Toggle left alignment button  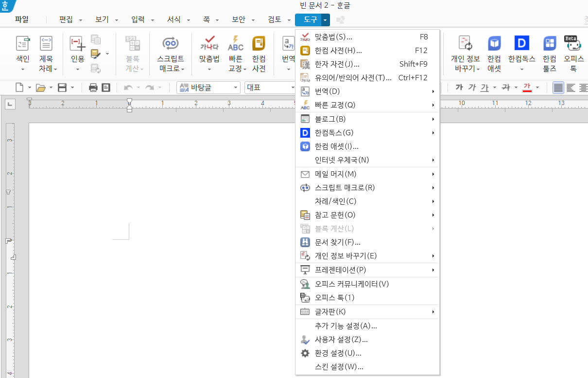571,88
